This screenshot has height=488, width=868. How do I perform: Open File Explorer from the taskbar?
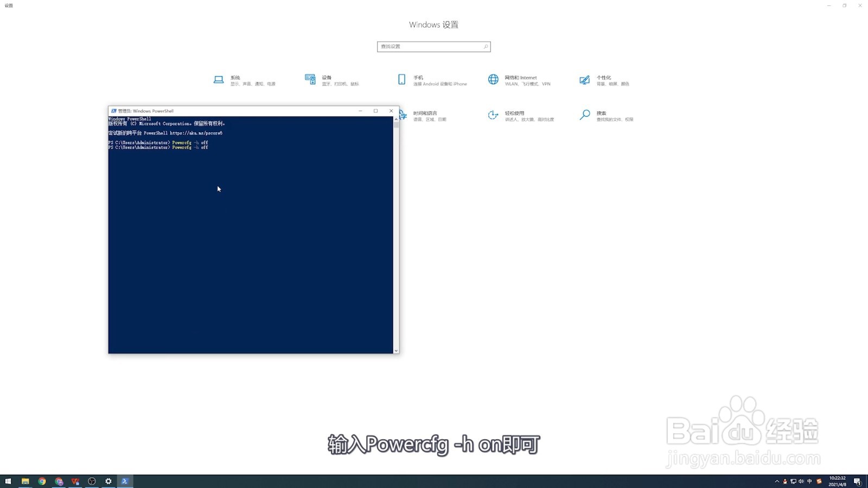pyautogui.click(x=25, y=481)
